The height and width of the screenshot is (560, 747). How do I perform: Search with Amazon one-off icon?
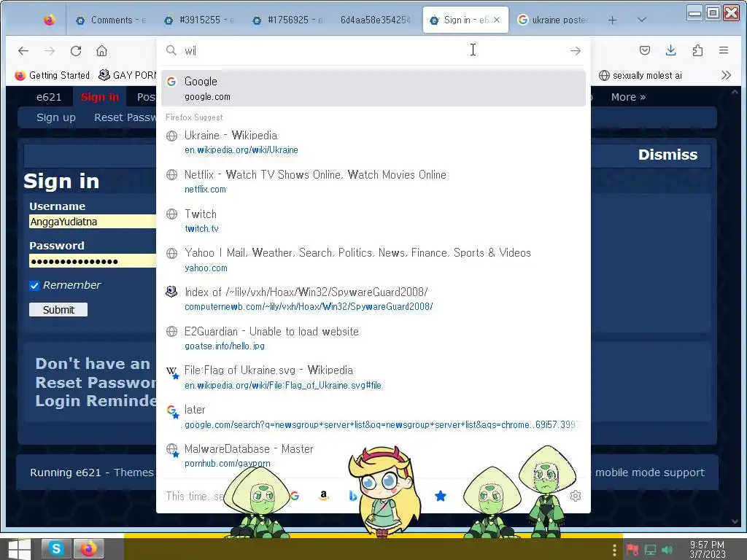point(323,496)
